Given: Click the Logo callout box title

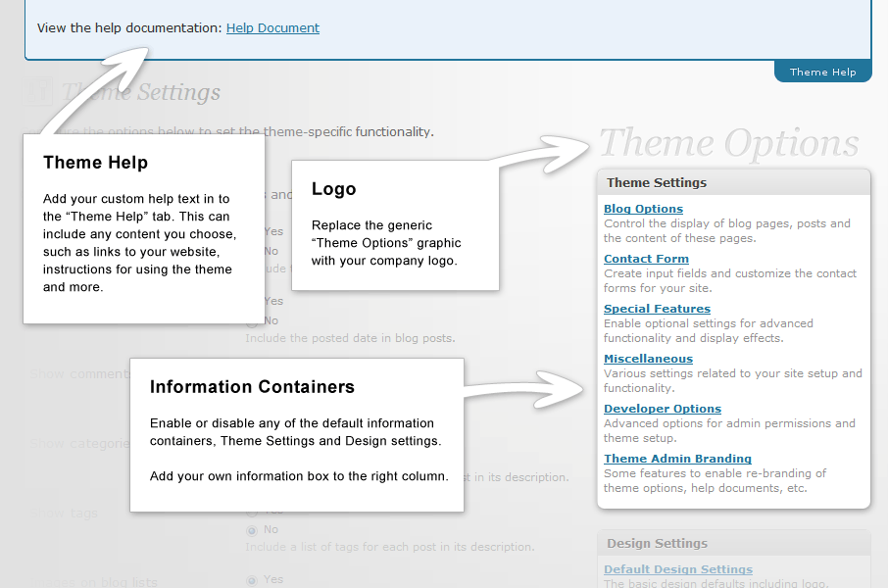Looking at the screenshot, I should (x=333, y=189).
